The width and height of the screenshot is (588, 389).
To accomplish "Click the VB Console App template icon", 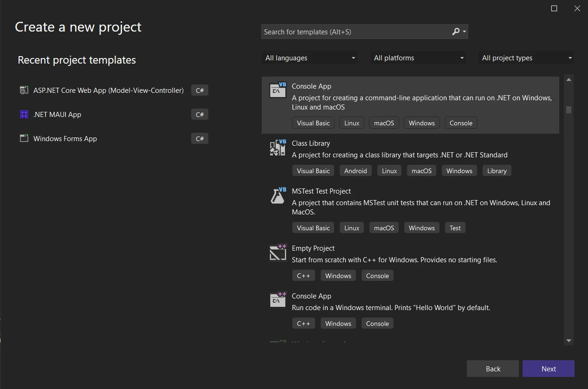I will point(278,90).
